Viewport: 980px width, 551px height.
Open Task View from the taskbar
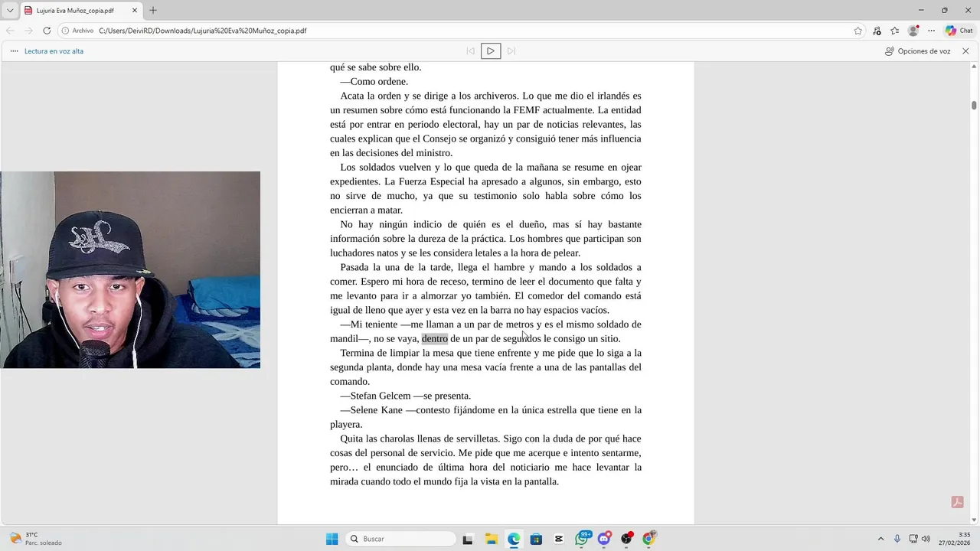468,539
